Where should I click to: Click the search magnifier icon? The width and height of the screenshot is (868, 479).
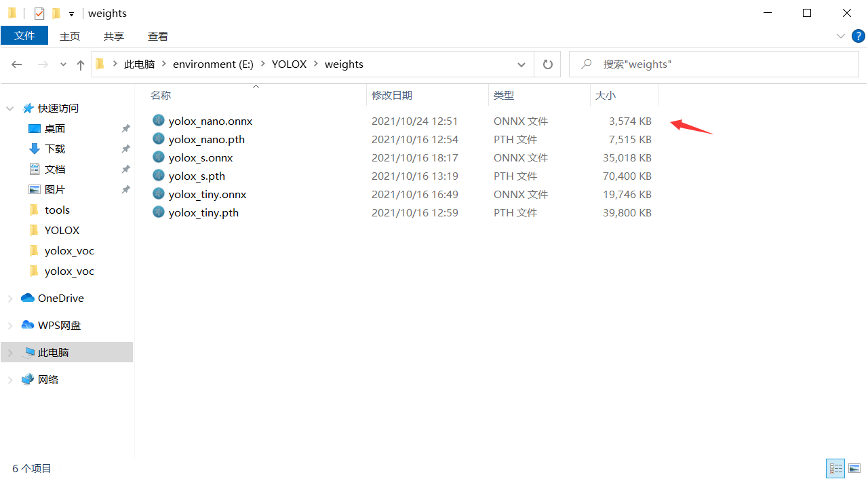click(x=585, y=64)
